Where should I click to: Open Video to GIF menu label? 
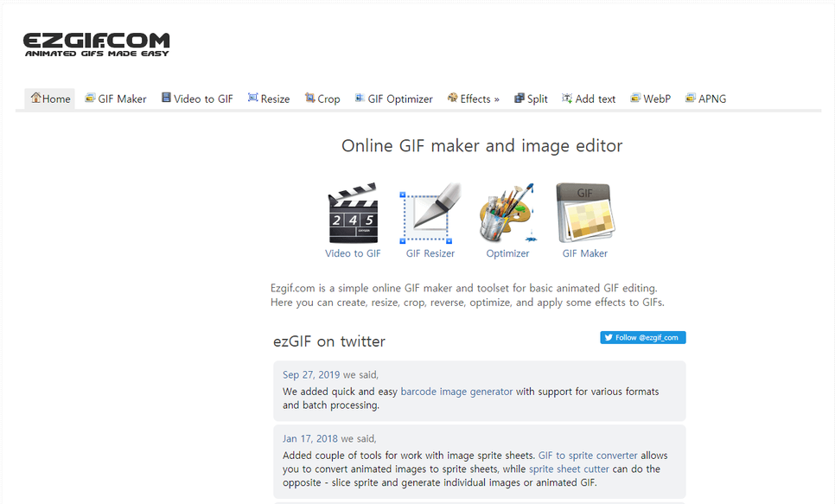[x=203, y=99]
